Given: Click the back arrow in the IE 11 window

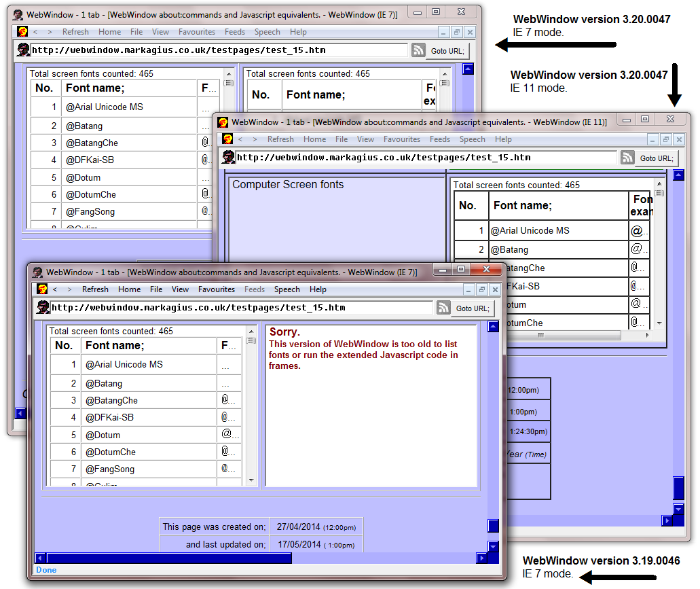Looking at the screenshot, I should pyautogui.click(x=242, y=139).
